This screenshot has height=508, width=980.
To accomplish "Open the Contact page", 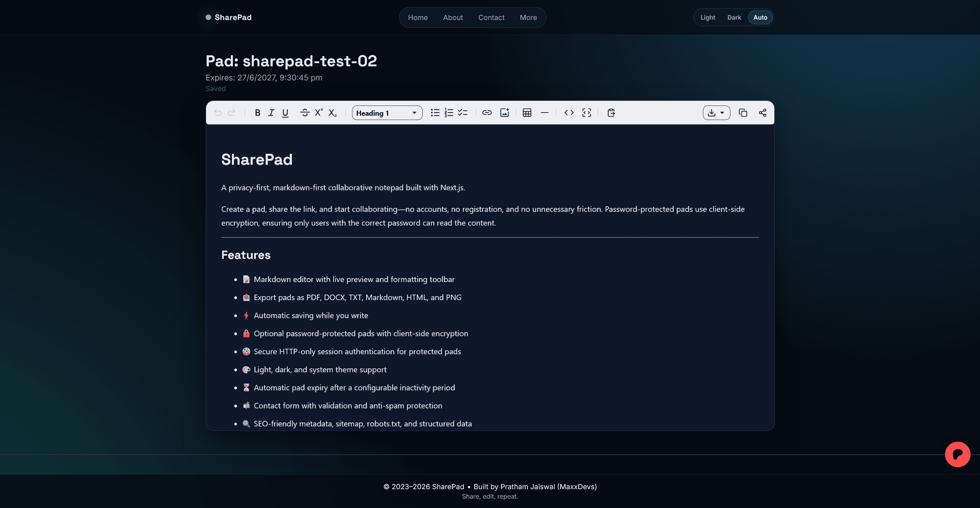I will tap(491, 18).
